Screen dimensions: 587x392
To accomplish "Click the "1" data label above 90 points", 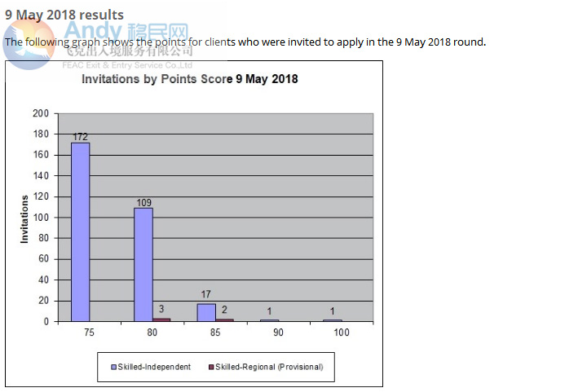I will (270, 311).
